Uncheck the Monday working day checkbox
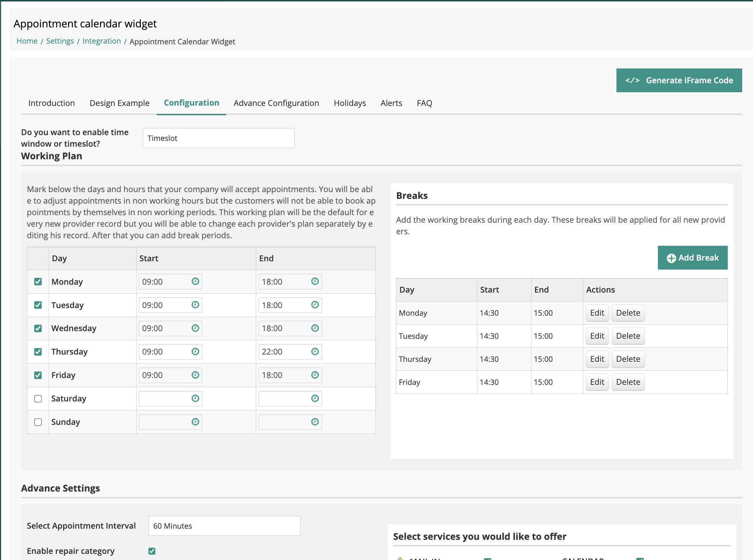The height and width of the screenshot is (560, 753). click(x=38, y=282)
